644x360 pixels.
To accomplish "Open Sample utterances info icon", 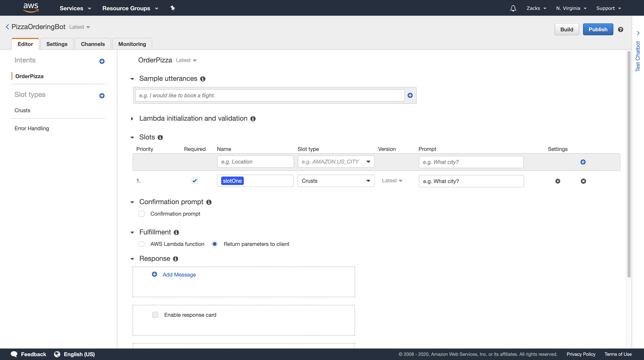I will pos(203,79).
